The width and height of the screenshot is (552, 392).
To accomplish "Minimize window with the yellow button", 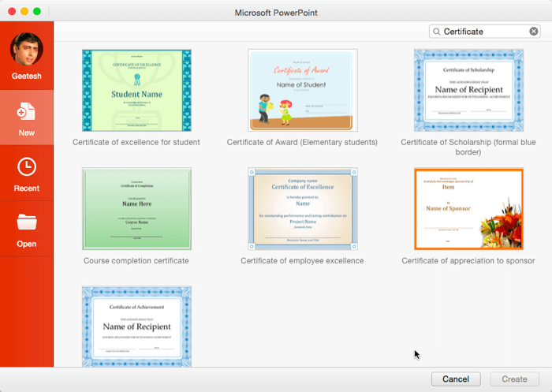I will (x=24, y=12).
